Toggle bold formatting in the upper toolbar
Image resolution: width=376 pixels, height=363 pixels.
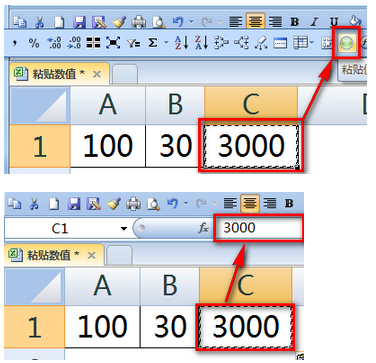(294, 22)
